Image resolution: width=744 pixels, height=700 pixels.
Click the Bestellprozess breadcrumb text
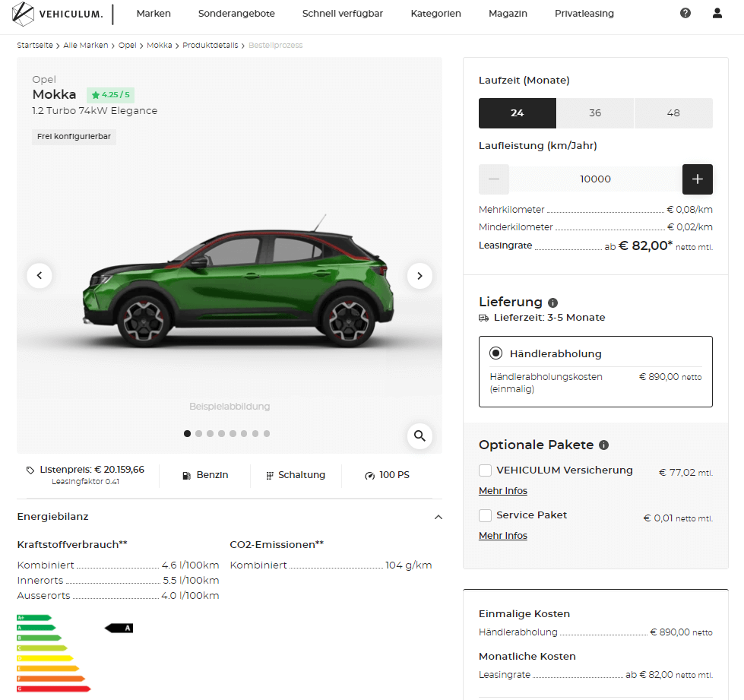tap(276, 45)
